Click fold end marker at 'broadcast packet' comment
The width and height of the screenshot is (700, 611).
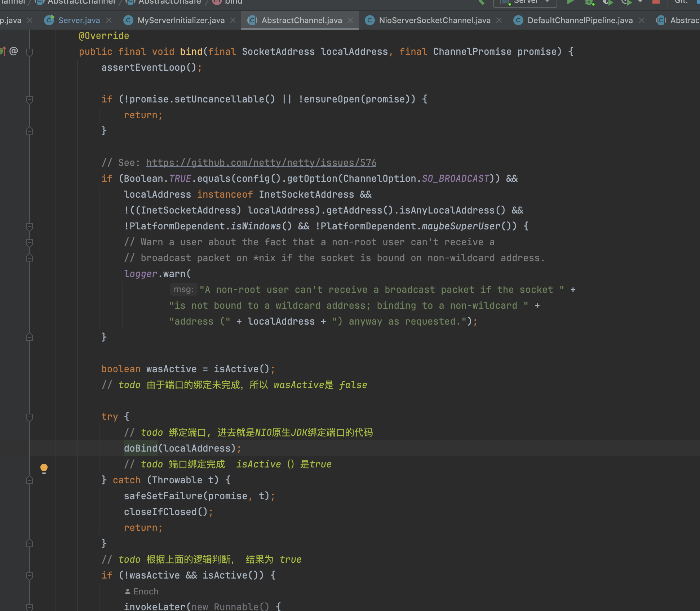(x=30, y=258)
